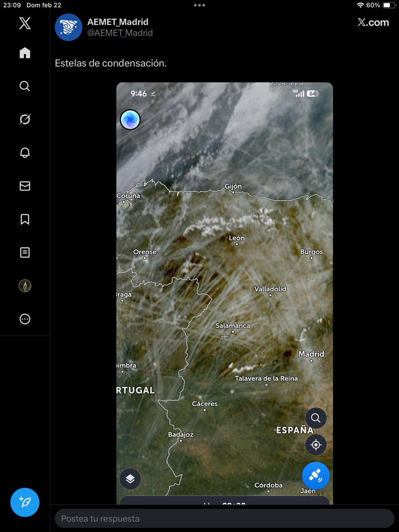
Task: Tap the locate-me crosshair button on map
Action: [316, 445]
